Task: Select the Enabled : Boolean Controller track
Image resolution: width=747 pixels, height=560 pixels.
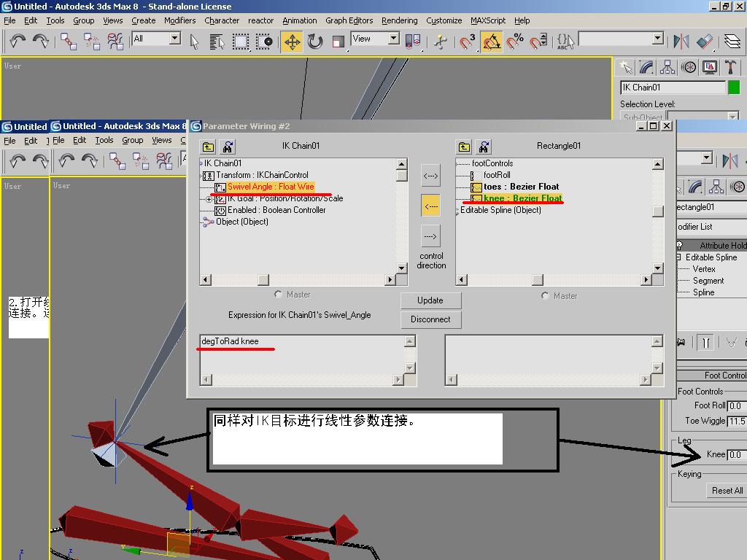Action: coord(276,210)
